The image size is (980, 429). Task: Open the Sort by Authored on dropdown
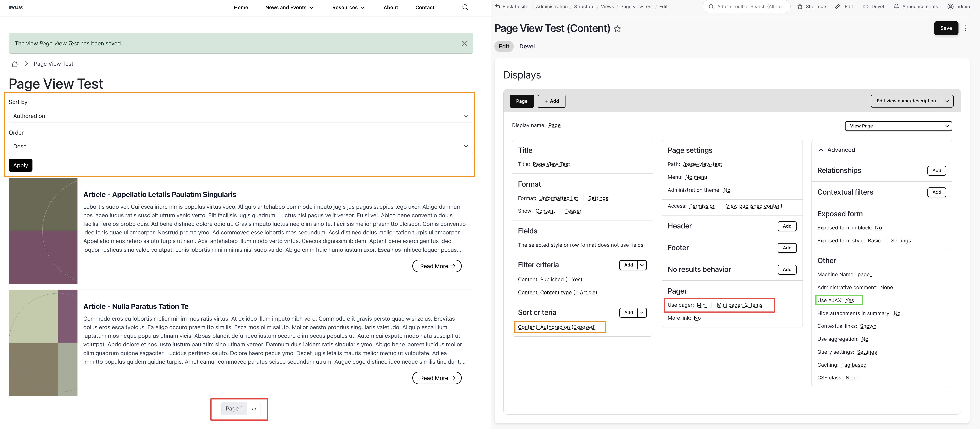pos(240,116)
